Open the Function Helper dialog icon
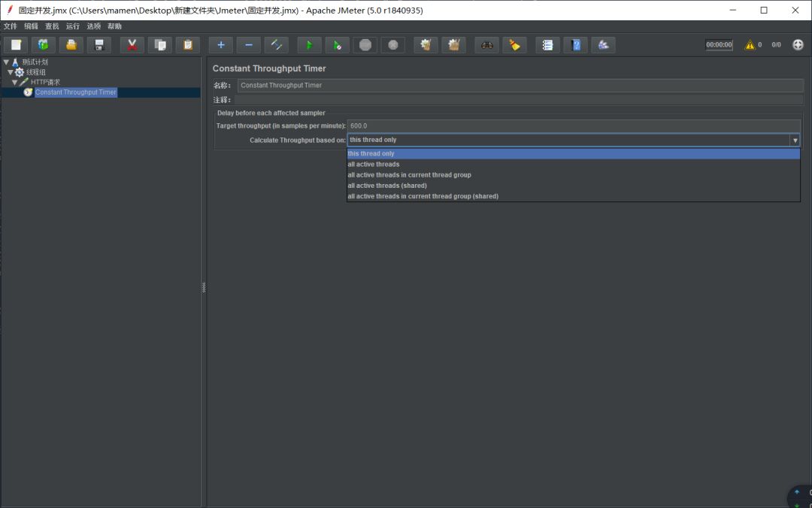Screen dimensions: 812x508 548,45
